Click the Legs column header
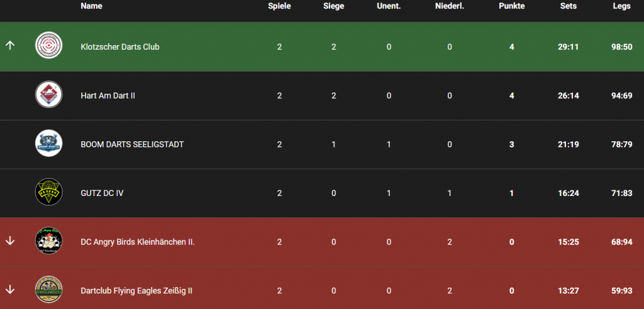Screen dimensions: 644x309 (x=621, y=6)
